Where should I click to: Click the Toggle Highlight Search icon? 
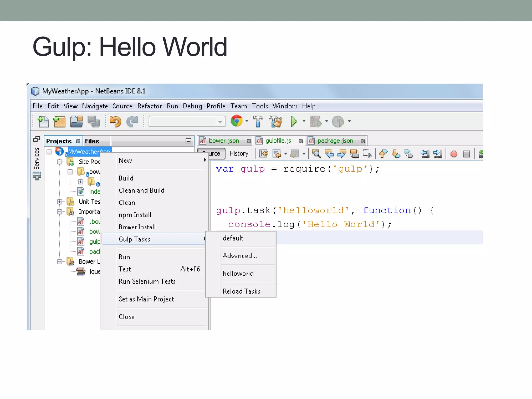[x=354, y=154]
